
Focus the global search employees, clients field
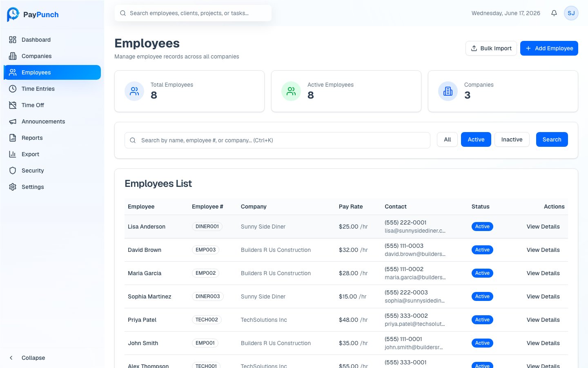tap(193, 13)
